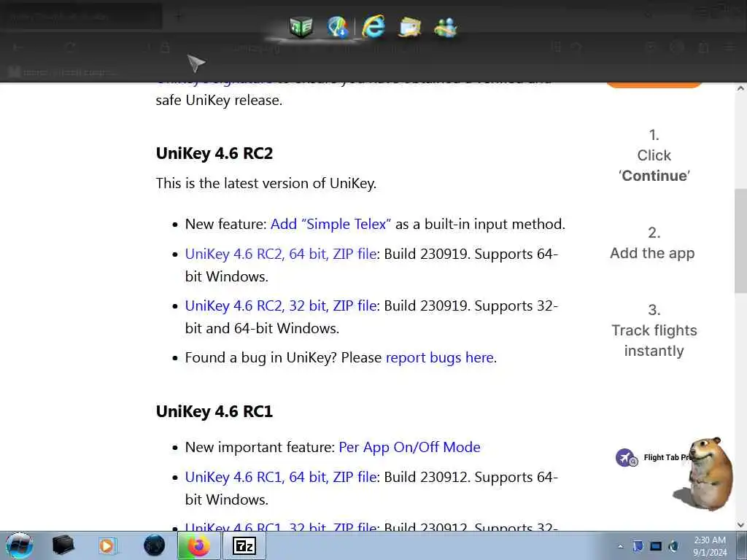Download UniKey 4.6 RC2 32 bit ZIP
The image size is (747, 560).
pyautogui.click(x=281, y=306)
